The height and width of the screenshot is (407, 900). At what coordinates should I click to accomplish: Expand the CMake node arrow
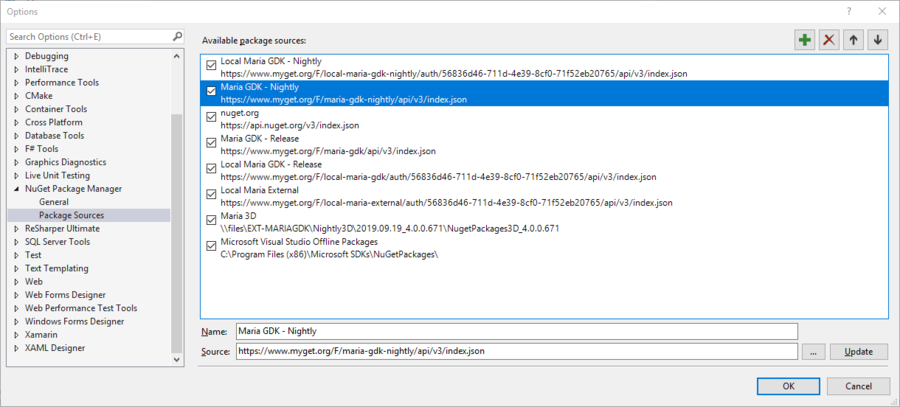click(16, 96)
